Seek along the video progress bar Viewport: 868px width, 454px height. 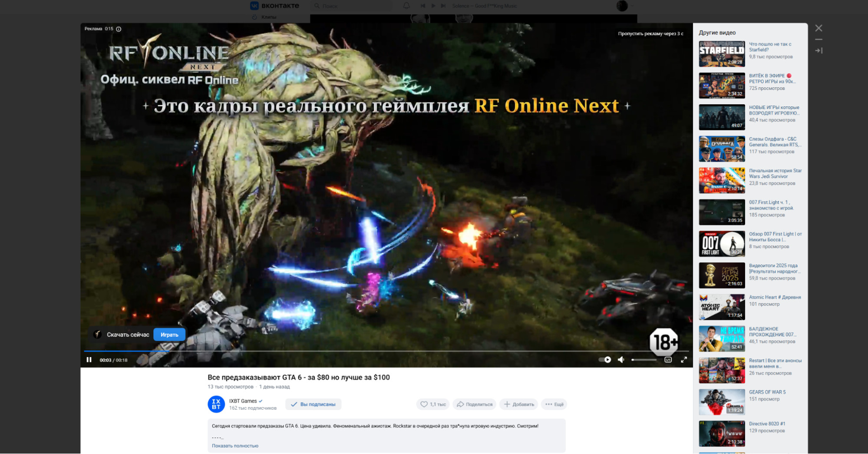click(386, 351)
